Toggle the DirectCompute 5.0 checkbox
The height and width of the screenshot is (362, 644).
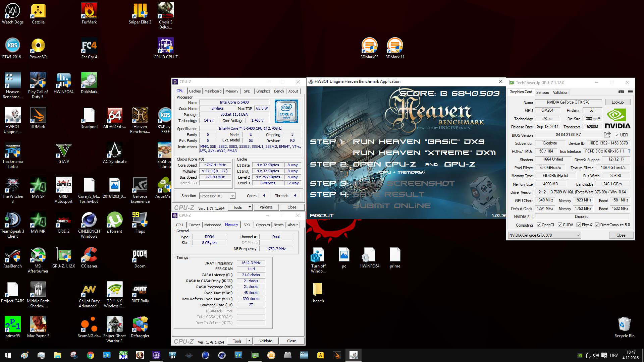[597, 225]
